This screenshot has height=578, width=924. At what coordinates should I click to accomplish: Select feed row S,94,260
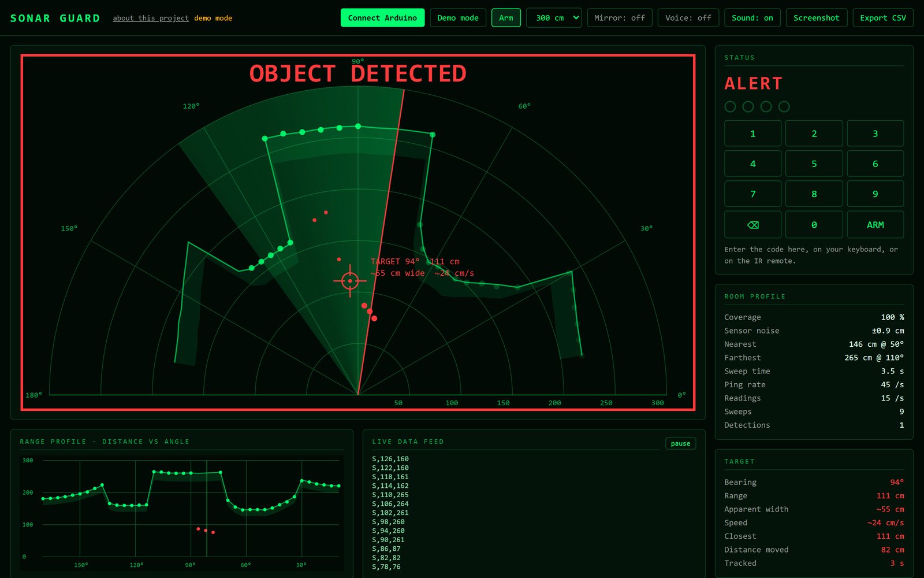coord(389,531)
